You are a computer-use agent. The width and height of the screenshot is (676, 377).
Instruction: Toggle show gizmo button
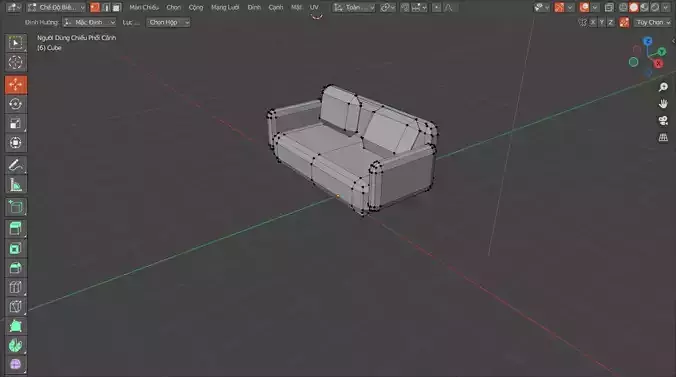point(559,7)
